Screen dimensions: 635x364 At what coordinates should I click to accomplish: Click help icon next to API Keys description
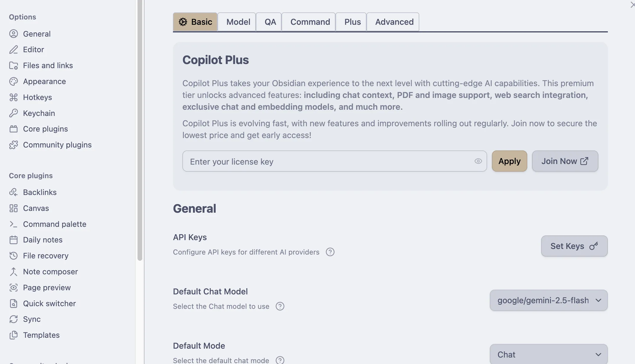(330, 252)
